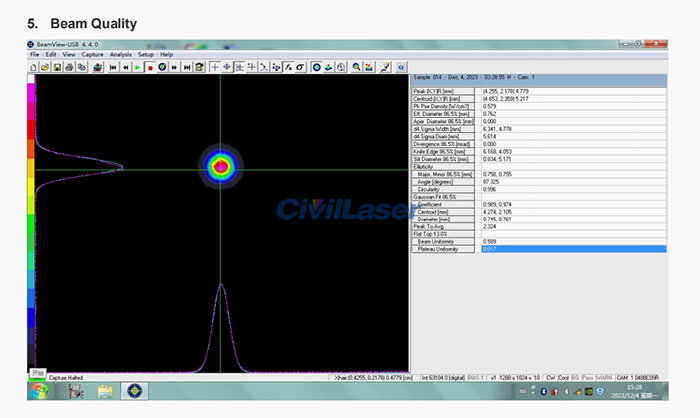Click the Ellipticity header row
Image resolution: width=700 pixels, height=418 pixels.
(443, 167)
